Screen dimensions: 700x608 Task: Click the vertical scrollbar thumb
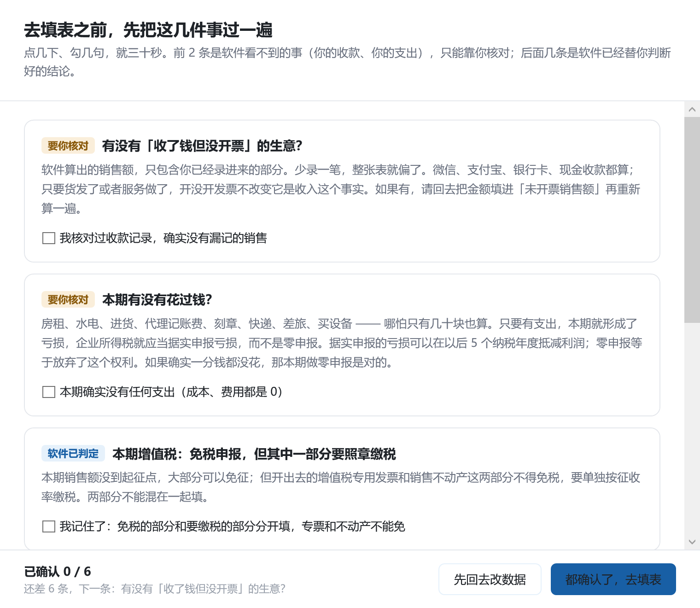692,220
